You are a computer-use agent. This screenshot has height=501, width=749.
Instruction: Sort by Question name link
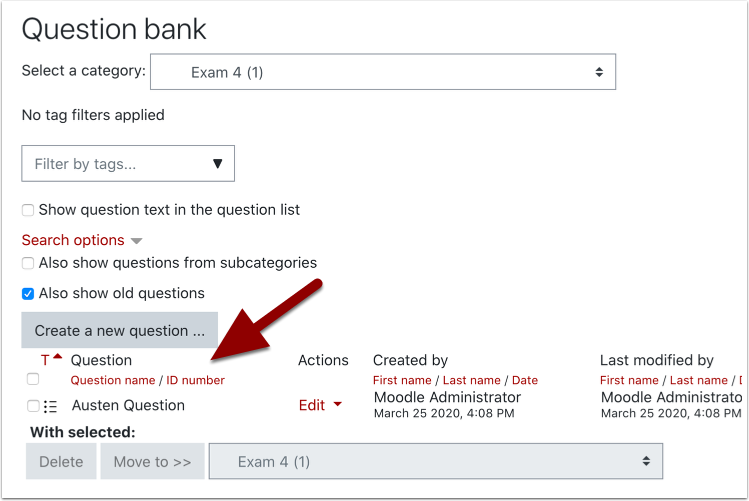[x=113, y=380]
